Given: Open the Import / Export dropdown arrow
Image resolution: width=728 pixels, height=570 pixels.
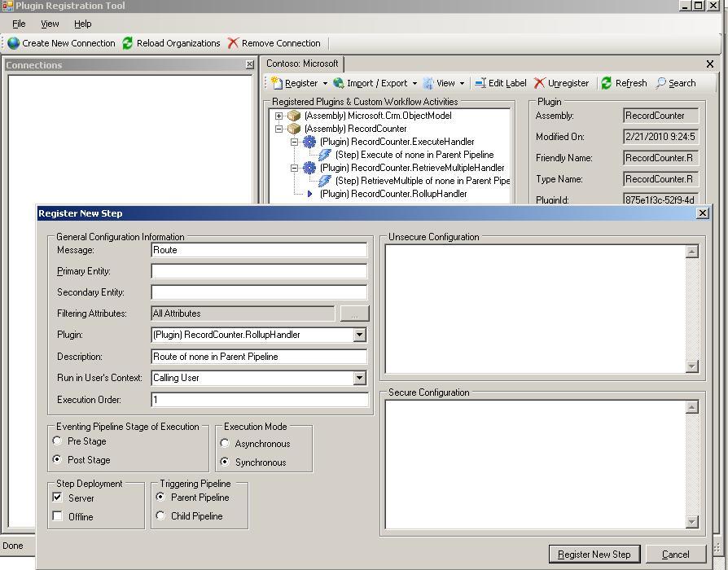Looking at the screenshot, I should click(414, 84).
